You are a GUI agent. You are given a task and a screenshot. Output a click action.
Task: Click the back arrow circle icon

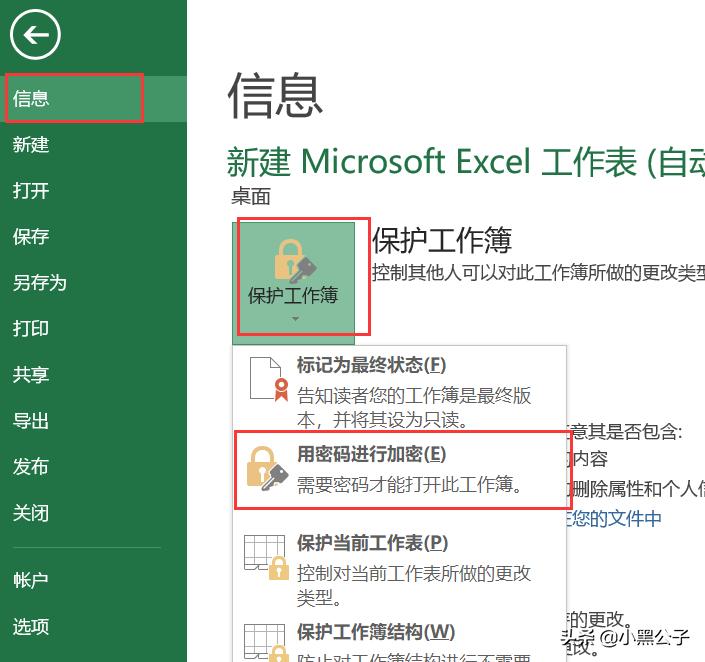point(35,35)
